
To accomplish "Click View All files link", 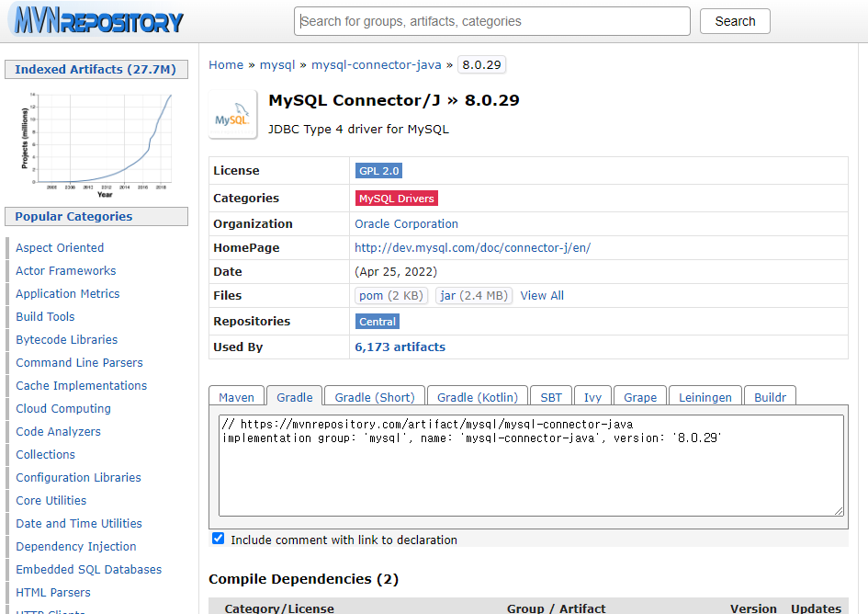I will (x=542, y=295).
